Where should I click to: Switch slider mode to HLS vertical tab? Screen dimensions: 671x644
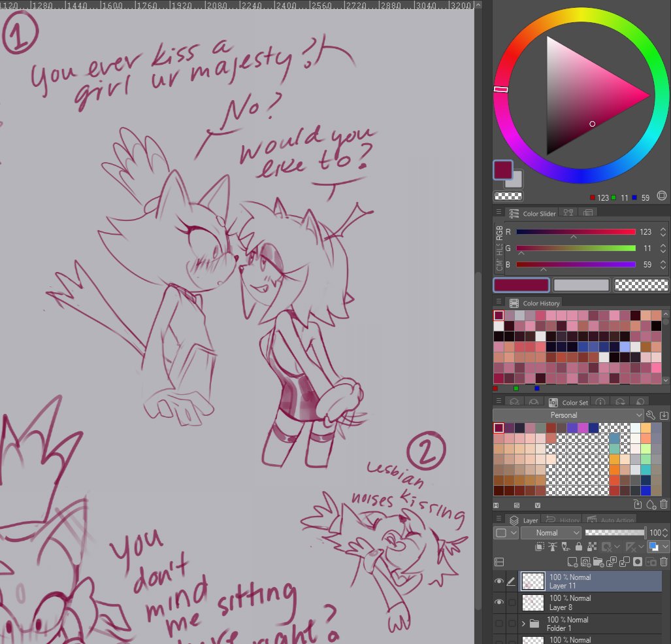point(499,249)
